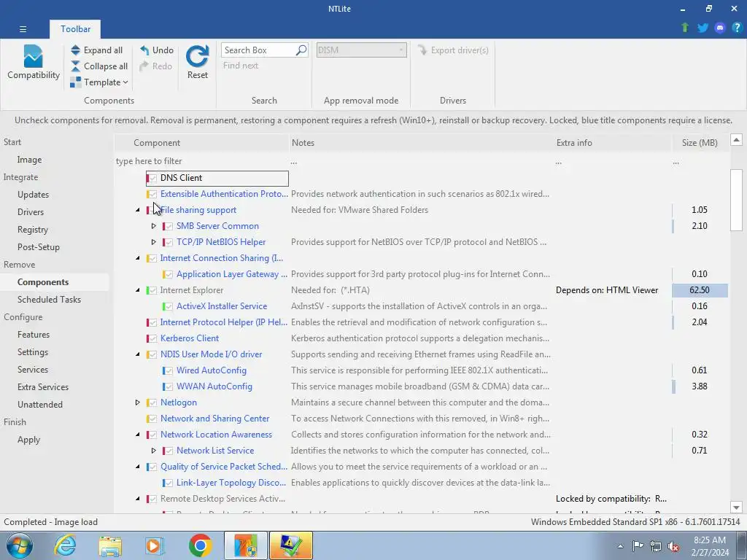747x560 pixels.
Task: Launch Internet Explorer from the taskbar
Action: [x=65, y=545]
